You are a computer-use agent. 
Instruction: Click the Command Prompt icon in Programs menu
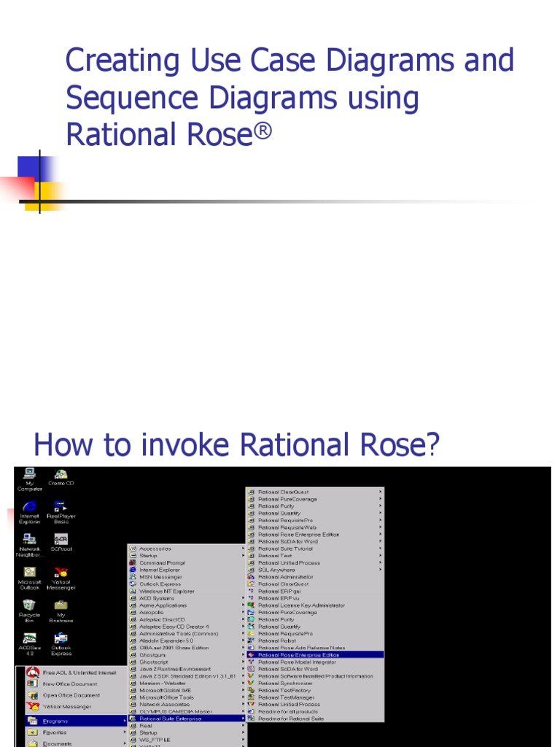click(133, 562)
